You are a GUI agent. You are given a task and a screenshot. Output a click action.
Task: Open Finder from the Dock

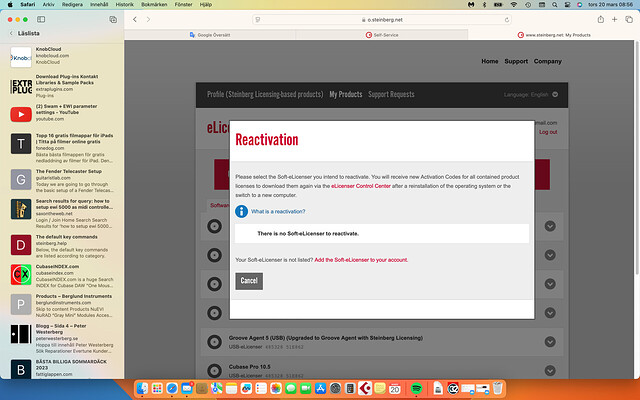click(x=142, y=388)
